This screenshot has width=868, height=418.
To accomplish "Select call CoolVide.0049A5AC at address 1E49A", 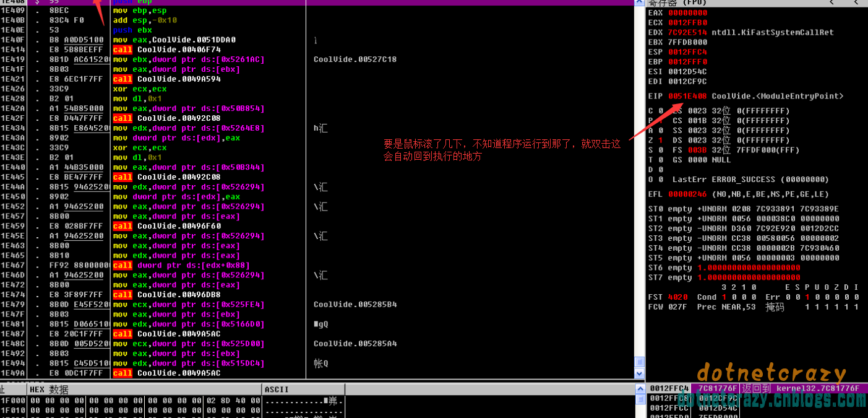I will 167,373.
